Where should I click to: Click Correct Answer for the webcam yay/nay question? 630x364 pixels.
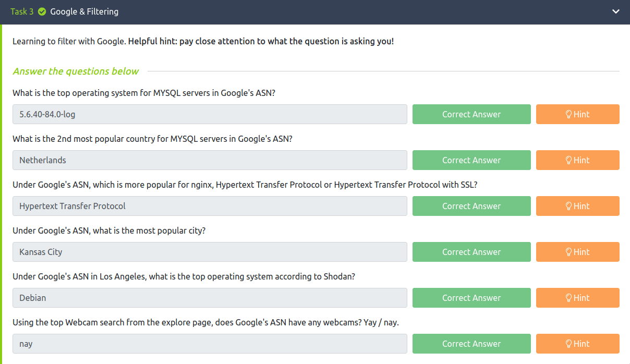pyautogui.click(x=471, y=344)
